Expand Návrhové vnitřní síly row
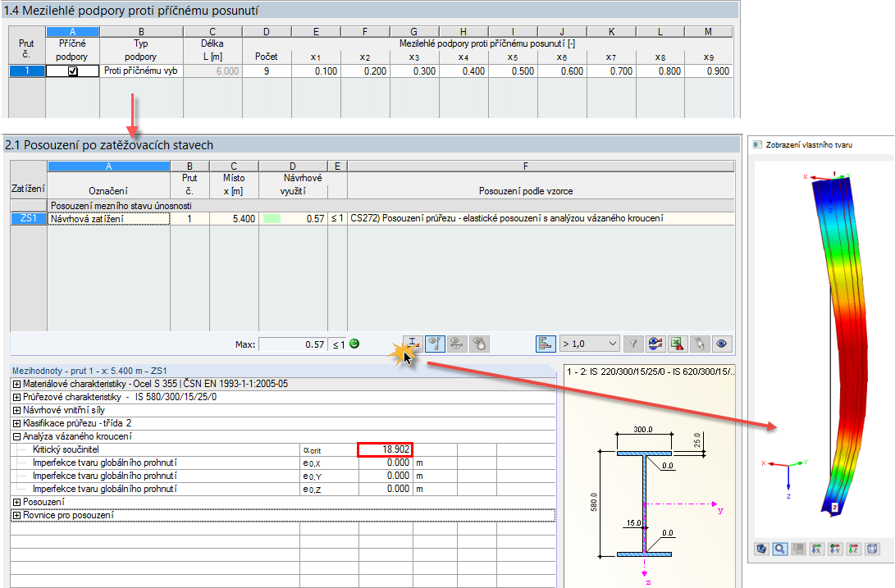 16,411
